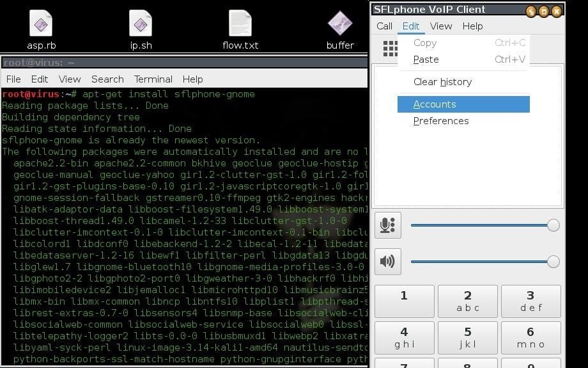Open the View menu in SFLphone
The width and height of the screenshot is (588, 368).
point(441,26)
